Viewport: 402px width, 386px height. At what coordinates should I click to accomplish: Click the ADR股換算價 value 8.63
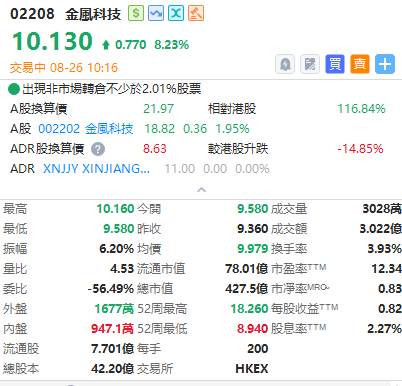pos(155,149)
